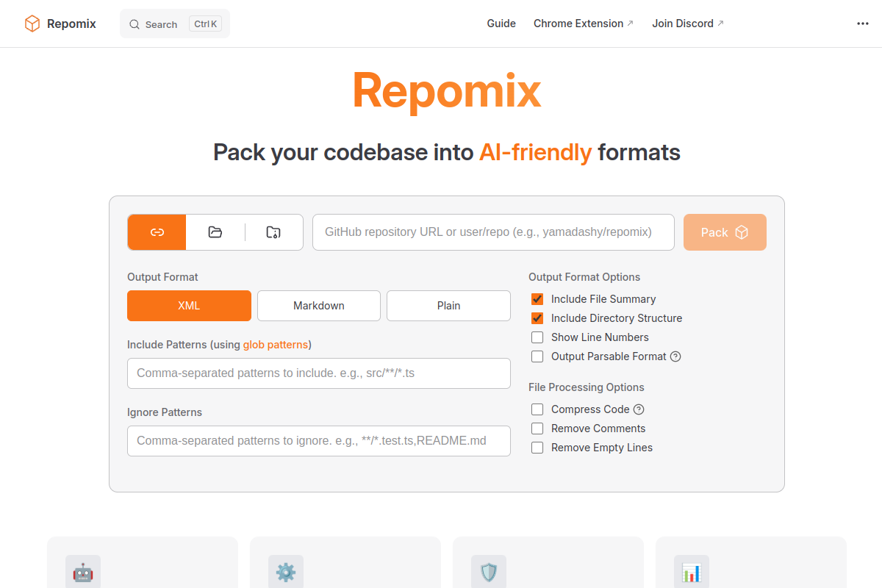Click the "File Processing Options" heading

pos(587,387)
